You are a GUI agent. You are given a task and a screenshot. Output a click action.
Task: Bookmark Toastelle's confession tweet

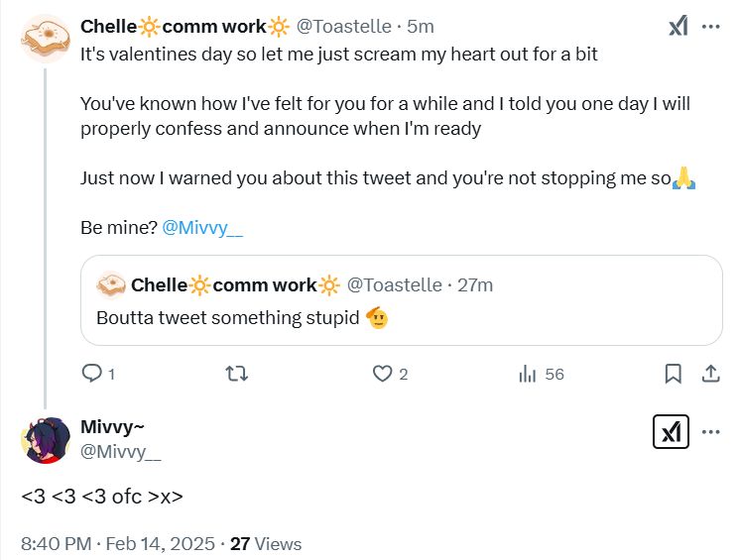pyautogui.click(x=673, y=374)
